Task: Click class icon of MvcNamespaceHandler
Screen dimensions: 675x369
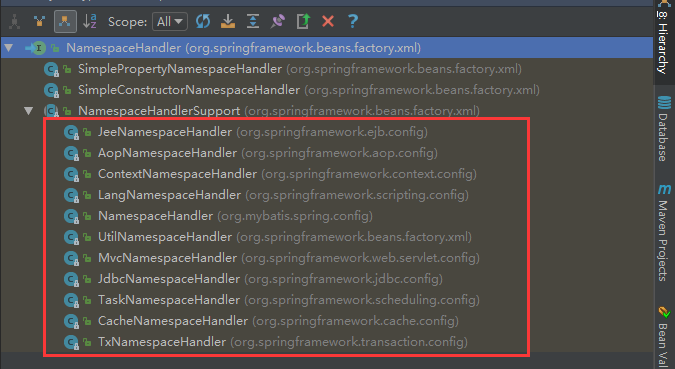Action: (x=71, y=258)
